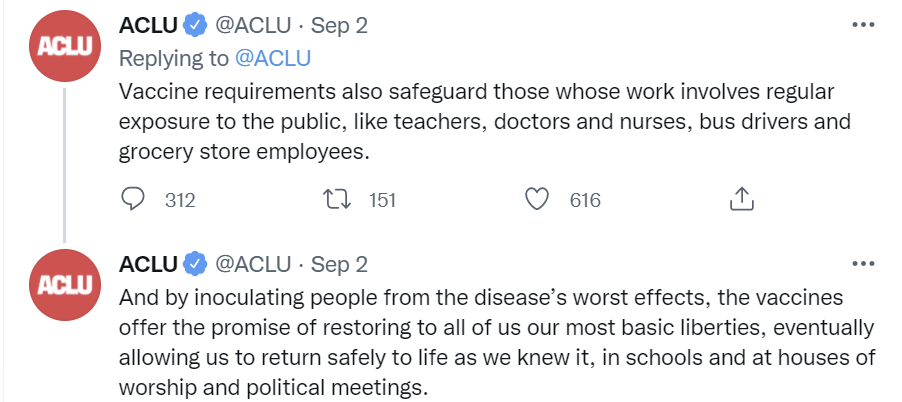This screenshot has height=402, width=902.
Task: Open the share icon on the first tweet
Action: tap(742, 199)
